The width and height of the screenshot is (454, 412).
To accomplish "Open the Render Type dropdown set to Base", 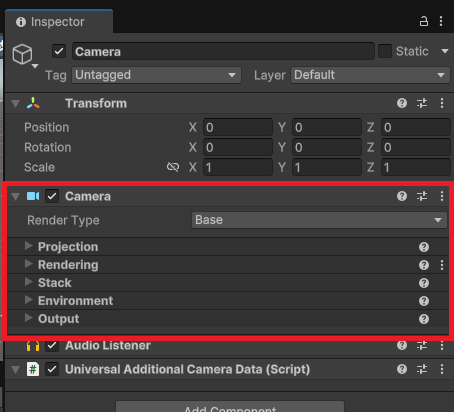I will click(319, 220).
